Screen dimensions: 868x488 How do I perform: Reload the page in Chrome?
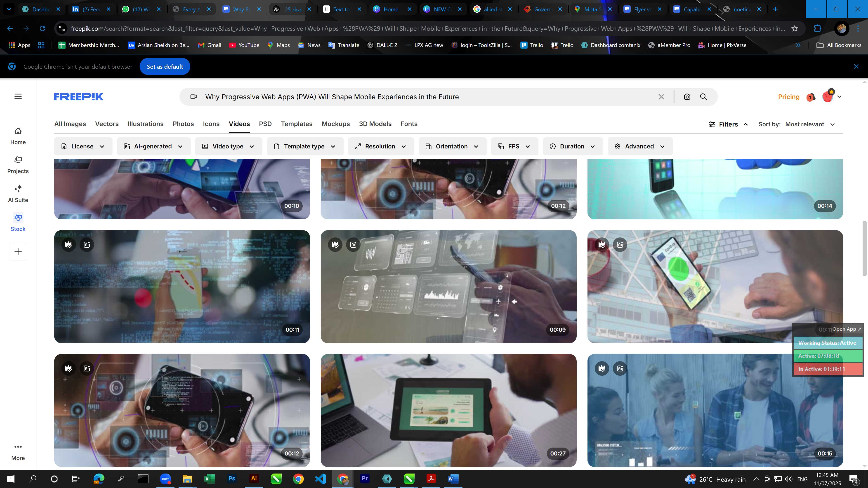(x=42, y=28)
